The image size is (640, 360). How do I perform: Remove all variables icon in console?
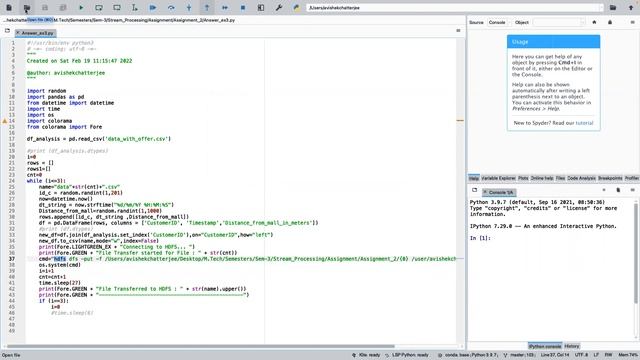tap(618, 190)
